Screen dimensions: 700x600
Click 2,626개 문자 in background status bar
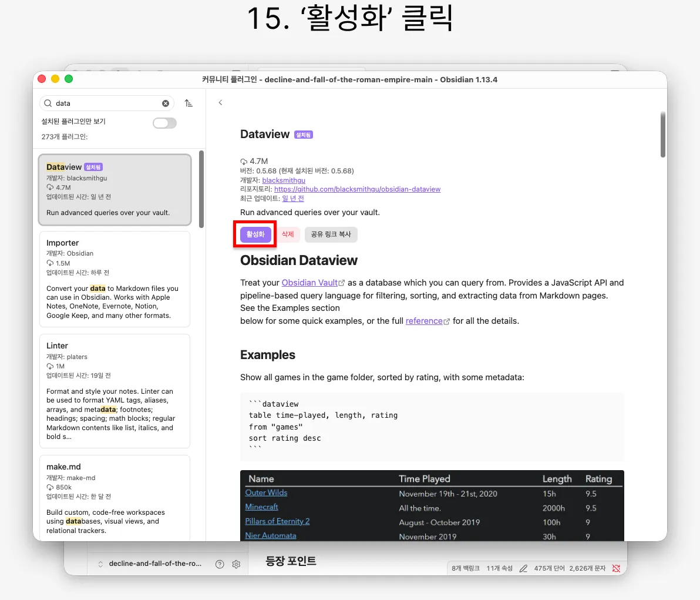(x=587, y=568)
